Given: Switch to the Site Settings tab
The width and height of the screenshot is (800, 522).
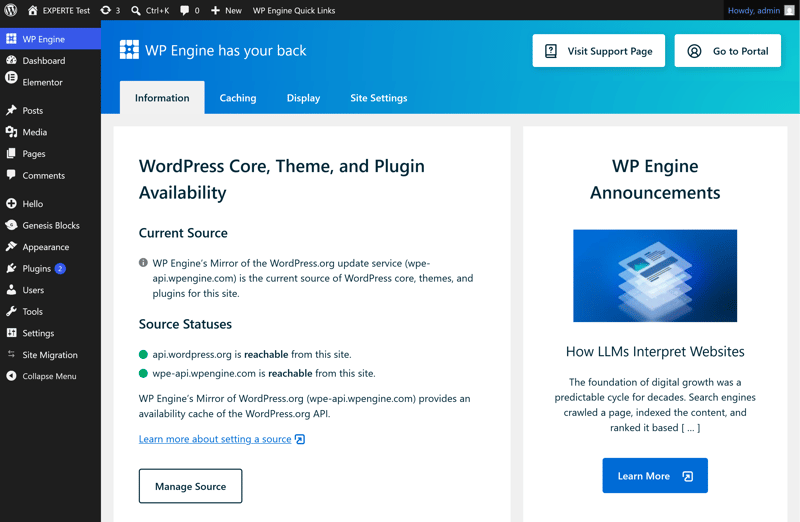Looking at the screenshot, I should 379,97.
